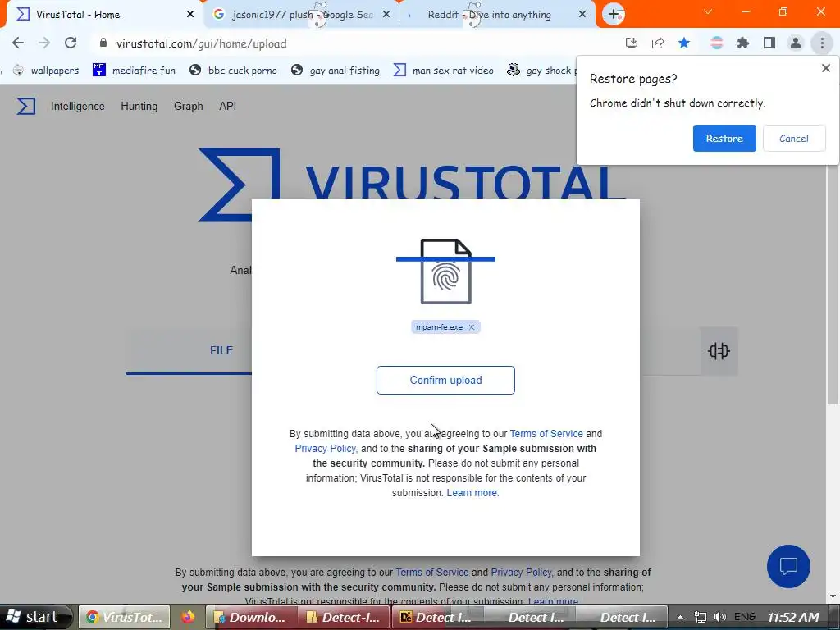Click the Restore button in the popup
The width and height of the screenshot is (840, 630).
[x=724, y=138]
